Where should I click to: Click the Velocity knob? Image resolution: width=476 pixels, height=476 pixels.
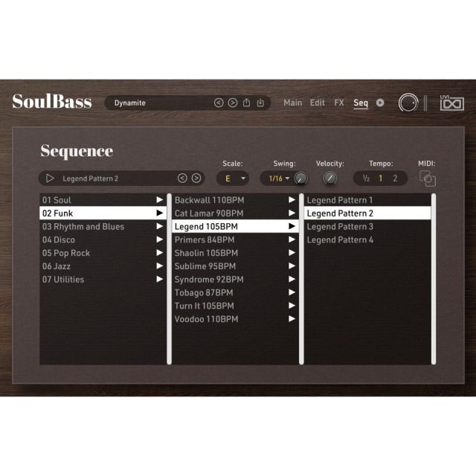330,178
